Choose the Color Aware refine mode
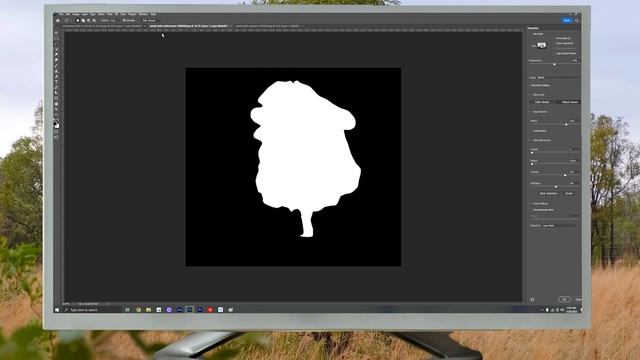640x360 pixels. (x=542, y=102)
